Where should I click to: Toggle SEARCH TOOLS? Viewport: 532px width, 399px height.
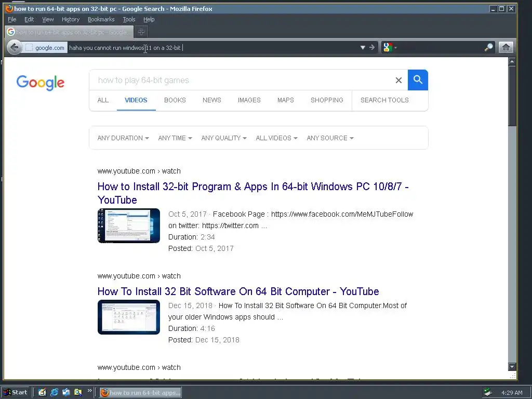click(384, 100)
